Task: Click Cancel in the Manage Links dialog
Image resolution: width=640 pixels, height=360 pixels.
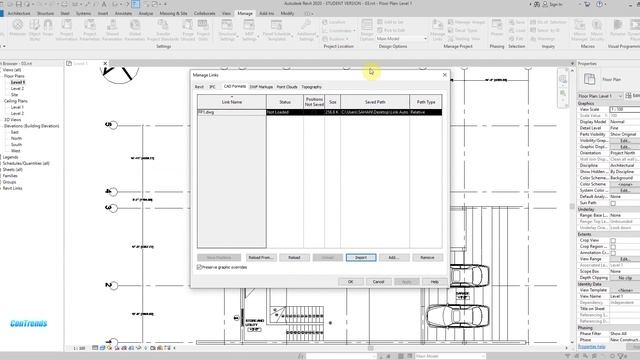Action: tap(378, 282)
